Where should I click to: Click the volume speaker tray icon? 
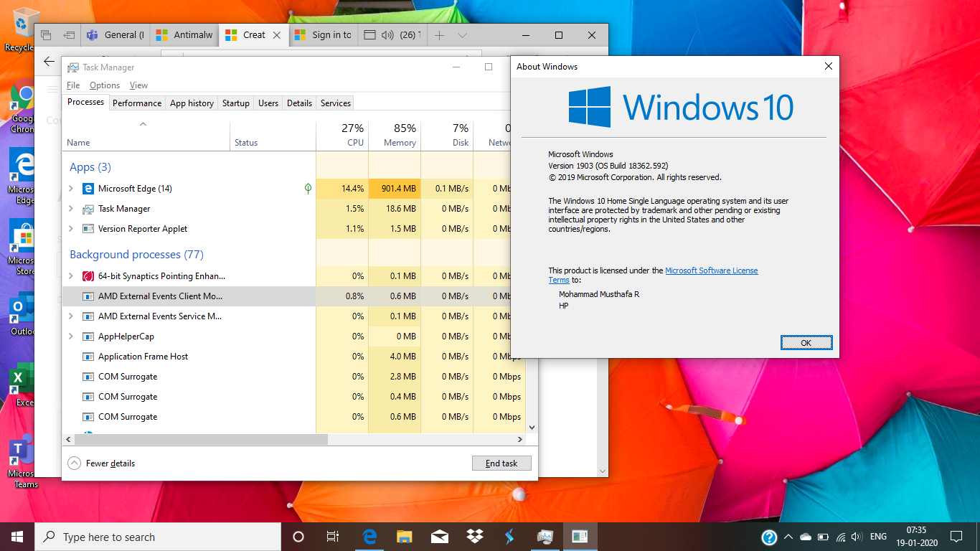857,537
